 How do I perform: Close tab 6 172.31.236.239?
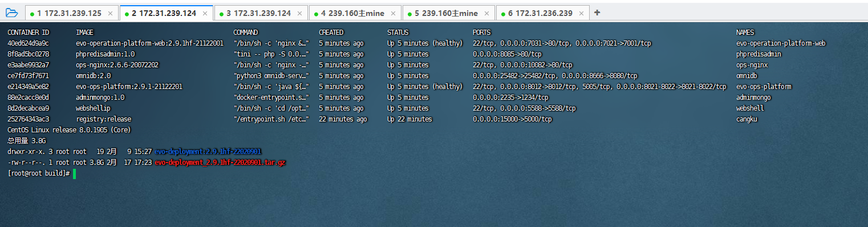pyautogui.click(x=581, y=13)
